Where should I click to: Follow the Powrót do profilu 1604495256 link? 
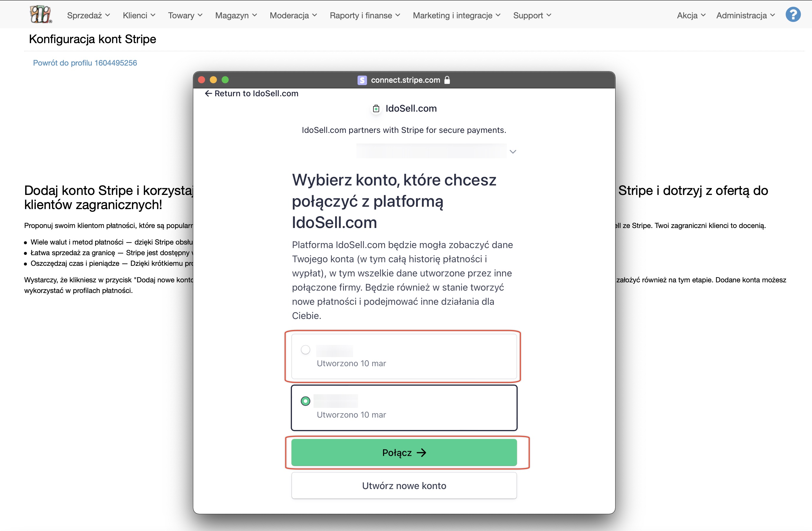click(85, 63)
